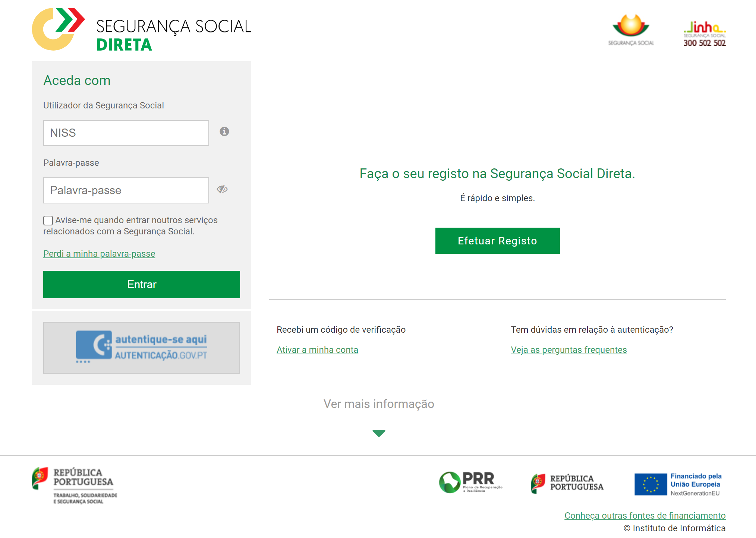Toggle password visibility eye icon

pos(222,189)
